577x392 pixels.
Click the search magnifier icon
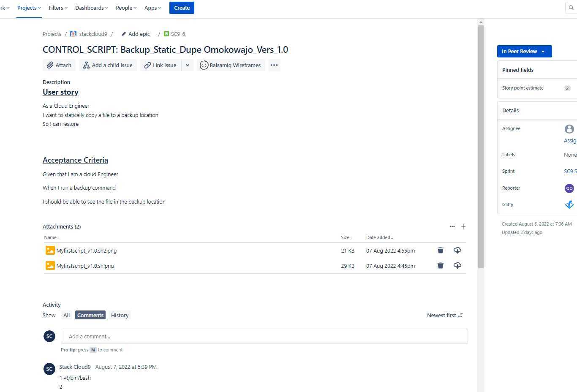pyautogui.click(x=571, y=7)
